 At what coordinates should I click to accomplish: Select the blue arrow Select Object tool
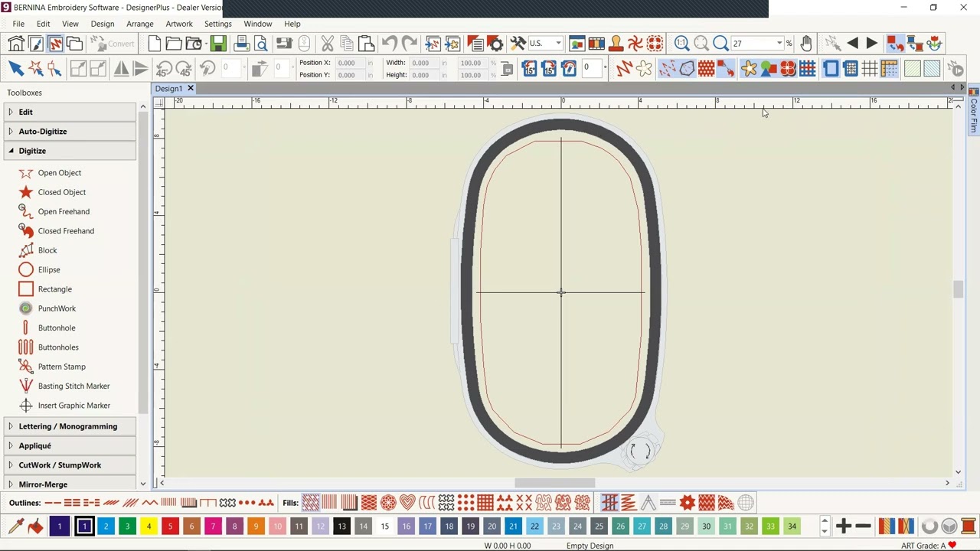[15, 69]
